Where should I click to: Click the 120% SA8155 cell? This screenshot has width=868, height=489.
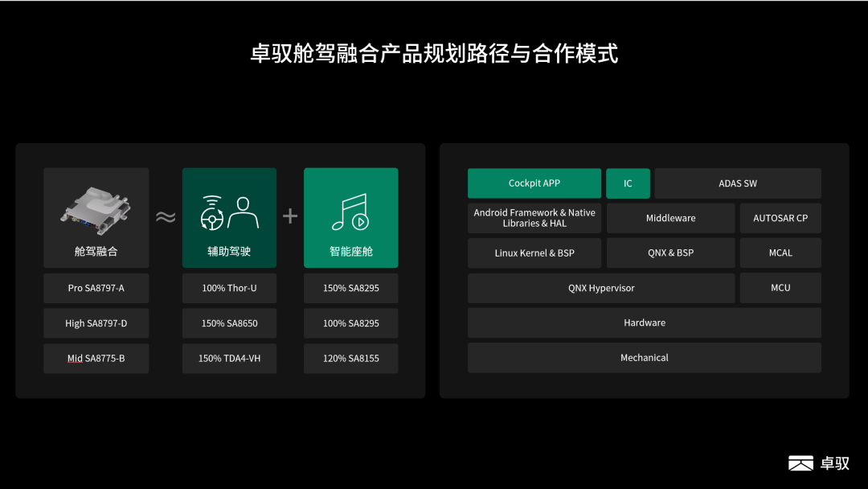coord(351,358)
